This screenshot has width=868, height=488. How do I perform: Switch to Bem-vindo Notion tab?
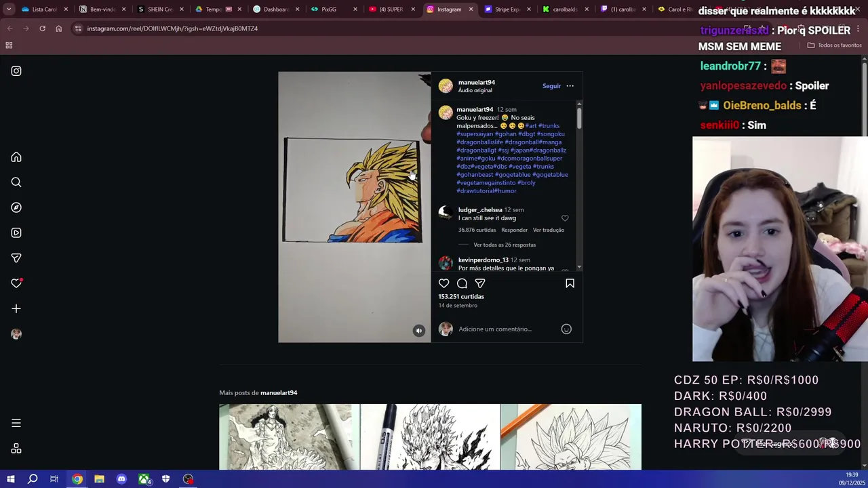102,9
